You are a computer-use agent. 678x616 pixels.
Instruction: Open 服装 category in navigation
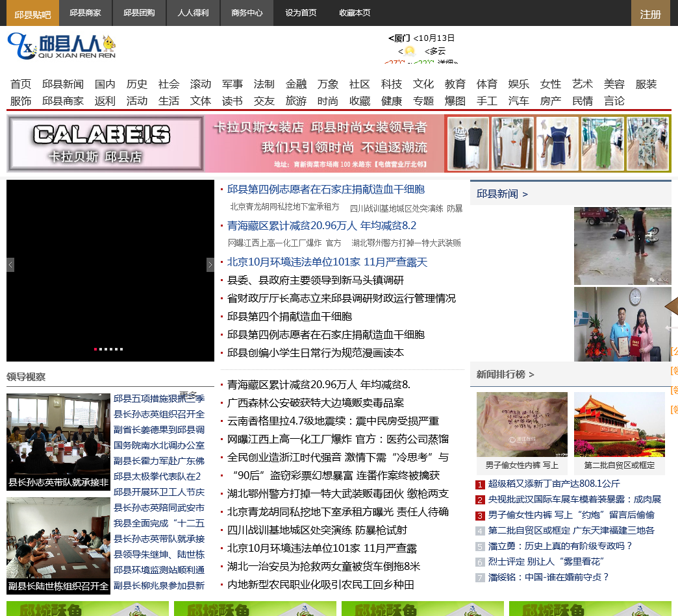click(x=646, y=84)
